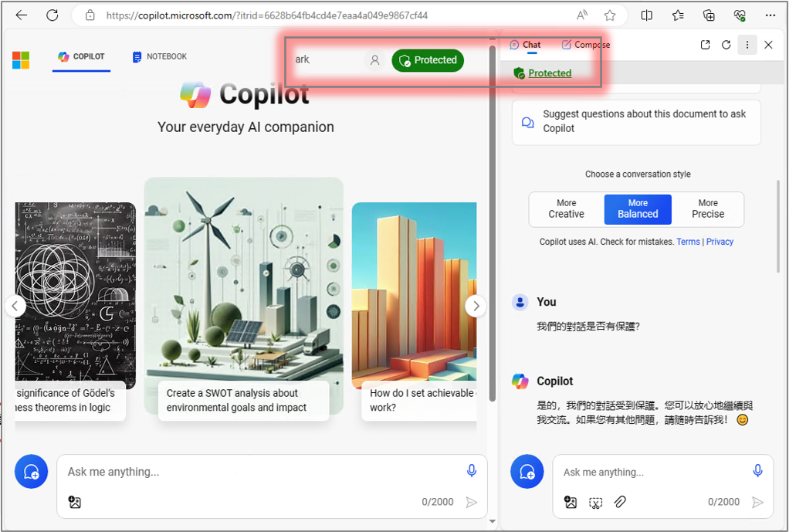This screenshot has height=532, width=789.
Task: Reload the page with the refresh icon
Action: point(52,15)
